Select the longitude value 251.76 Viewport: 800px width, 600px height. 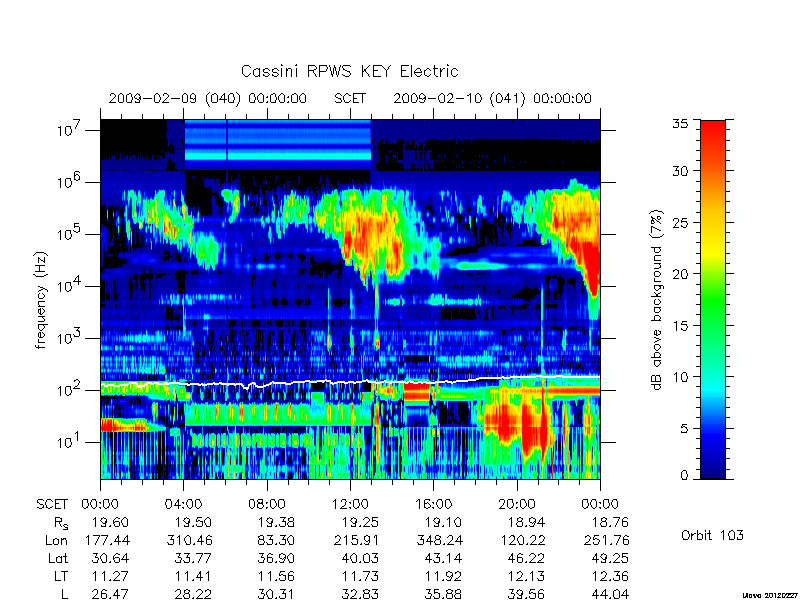coord(606,540)
